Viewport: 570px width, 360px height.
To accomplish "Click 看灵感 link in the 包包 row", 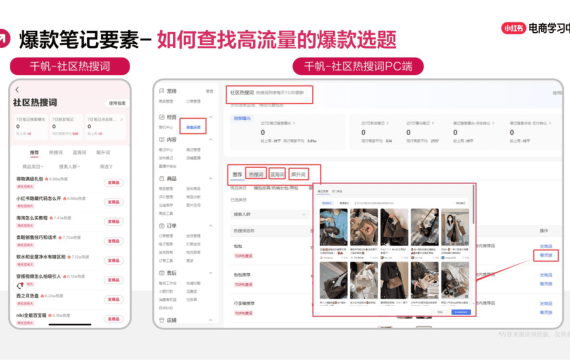I will tap(546, 255).
